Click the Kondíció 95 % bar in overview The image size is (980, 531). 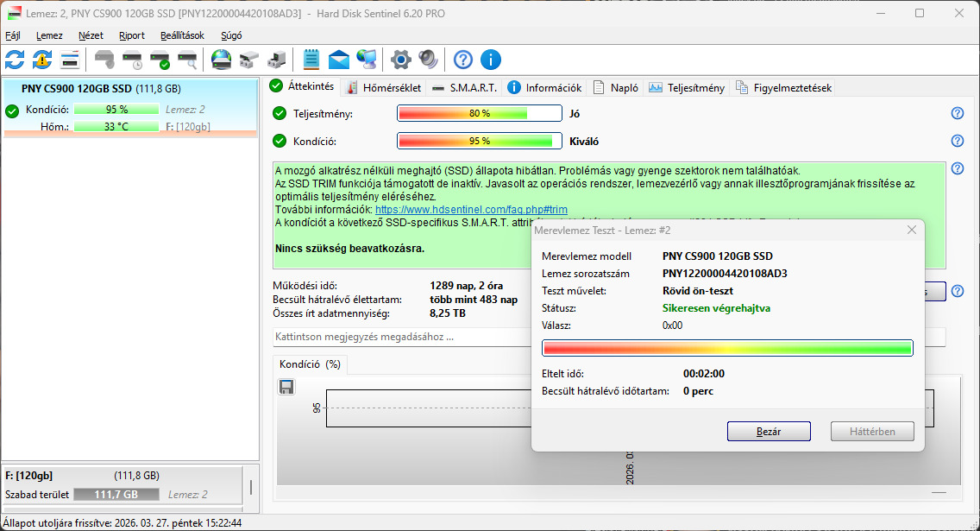click(x=480, y=141)
